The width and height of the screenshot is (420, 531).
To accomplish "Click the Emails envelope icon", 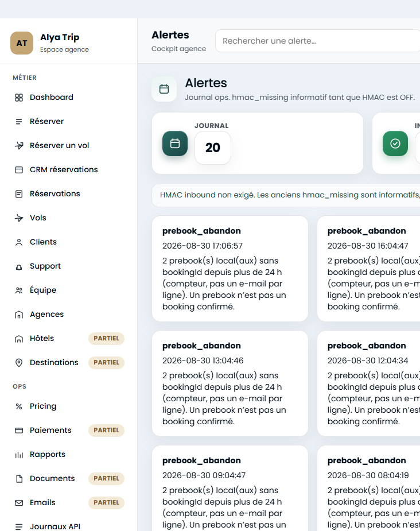I will click(19, 503).
